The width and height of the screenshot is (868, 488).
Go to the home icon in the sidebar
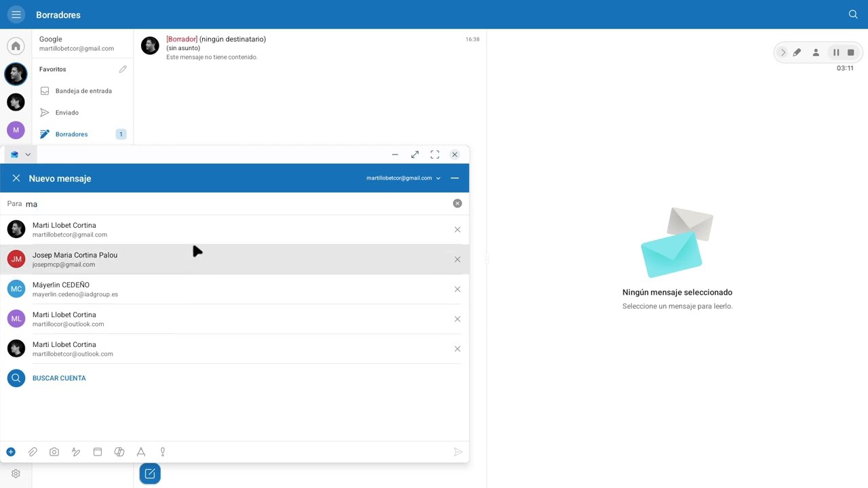[x=16, y=46]
